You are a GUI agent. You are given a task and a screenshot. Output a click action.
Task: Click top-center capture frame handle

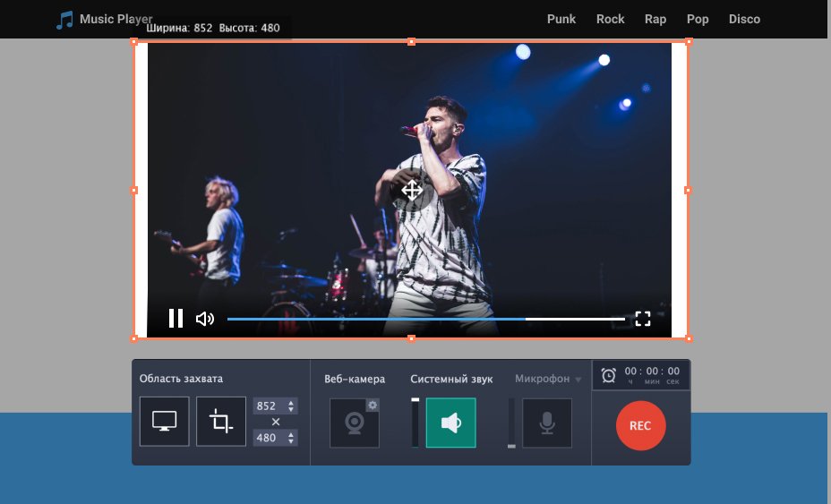click(x=411, y=42)
